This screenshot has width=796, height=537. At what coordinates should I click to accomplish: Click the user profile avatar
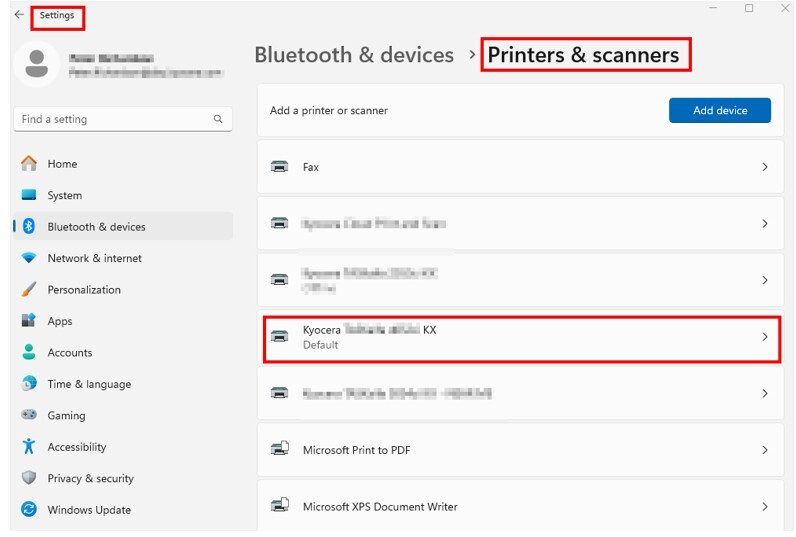point(37,64)
